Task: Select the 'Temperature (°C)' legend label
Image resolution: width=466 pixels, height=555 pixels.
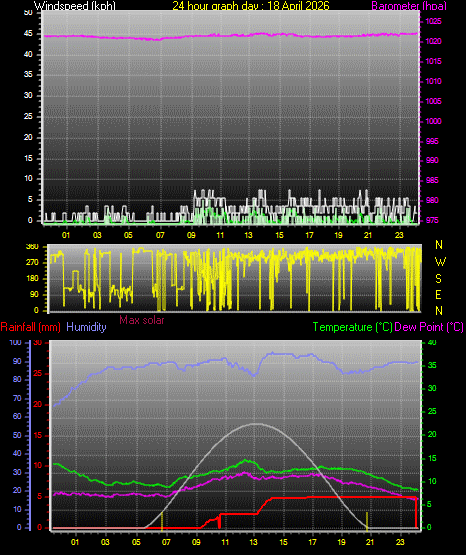Action: click(352, 327)
